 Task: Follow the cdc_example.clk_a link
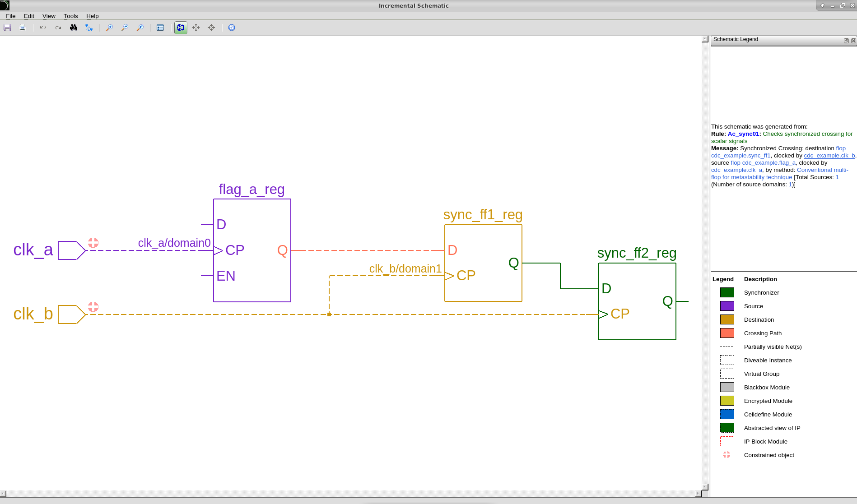coord(737,170)
